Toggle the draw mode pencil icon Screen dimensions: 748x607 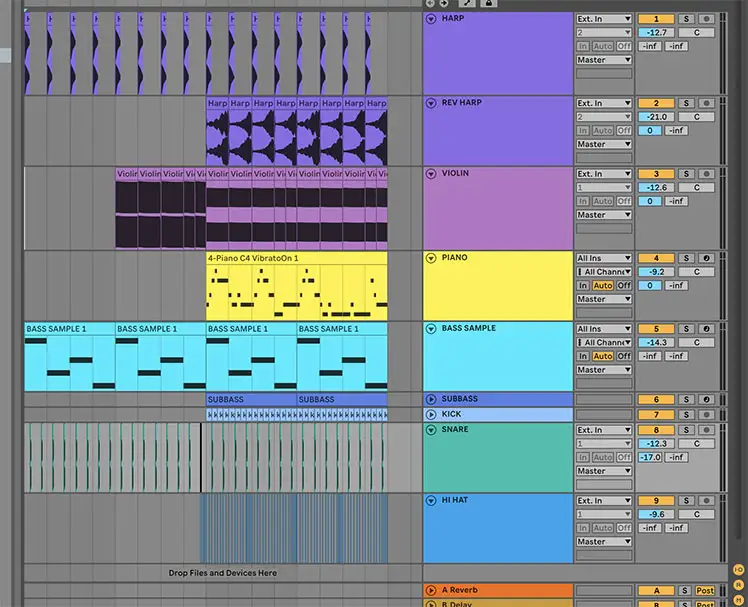coord(466,4)
